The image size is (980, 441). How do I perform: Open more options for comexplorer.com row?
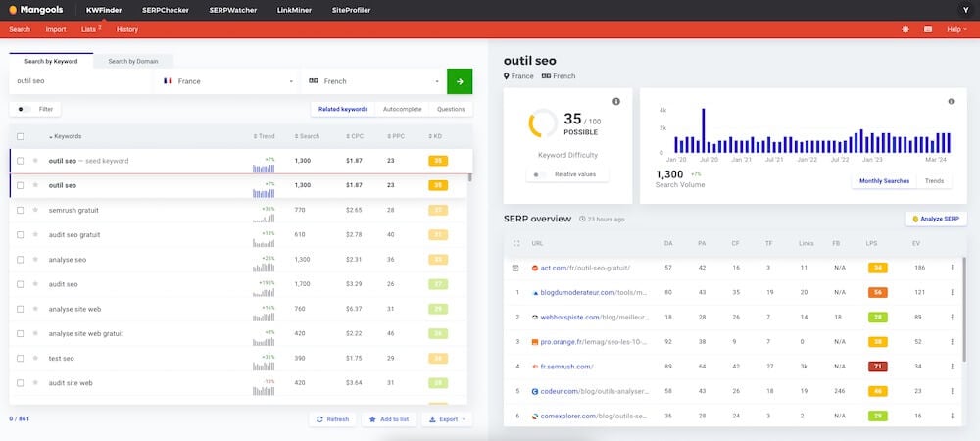point(953,416)
